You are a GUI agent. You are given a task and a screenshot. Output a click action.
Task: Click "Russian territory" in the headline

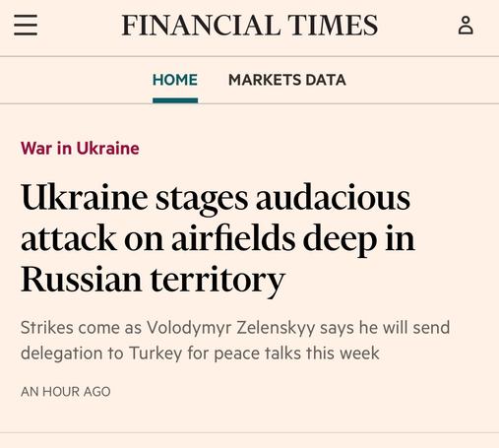point(153,280)
